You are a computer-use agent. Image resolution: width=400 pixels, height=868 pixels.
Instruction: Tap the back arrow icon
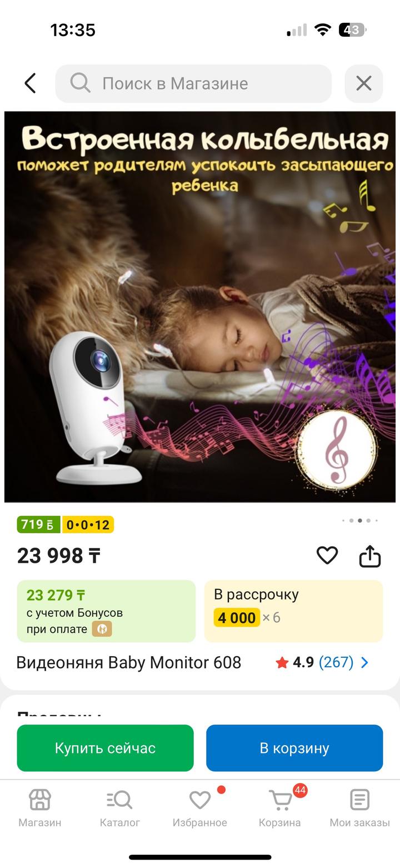30,83
